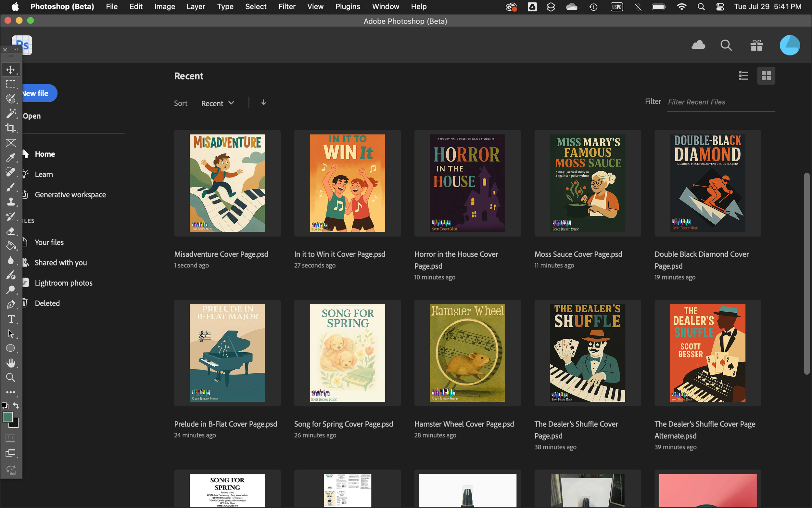The width and height of the screenshot is (812, 508).
Task: Select the Type tool
Action: click(x=10, y=319)
